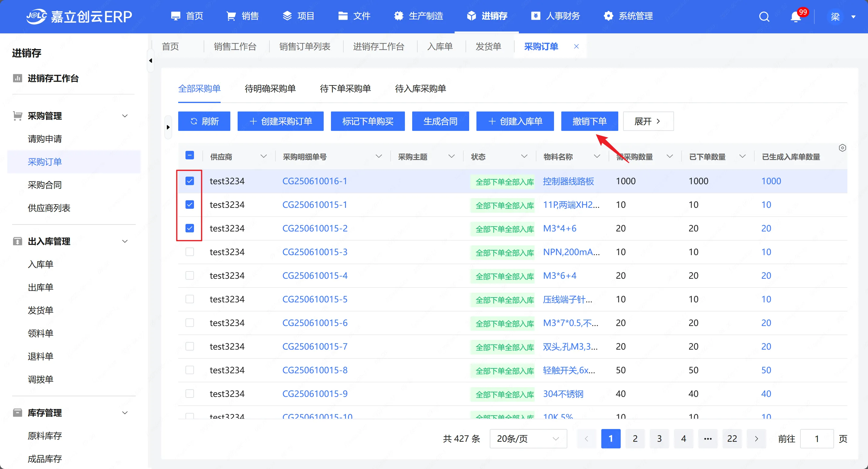Open the 供应商 column filter chevron
The image size is (868, 469).
coord(263,156)
